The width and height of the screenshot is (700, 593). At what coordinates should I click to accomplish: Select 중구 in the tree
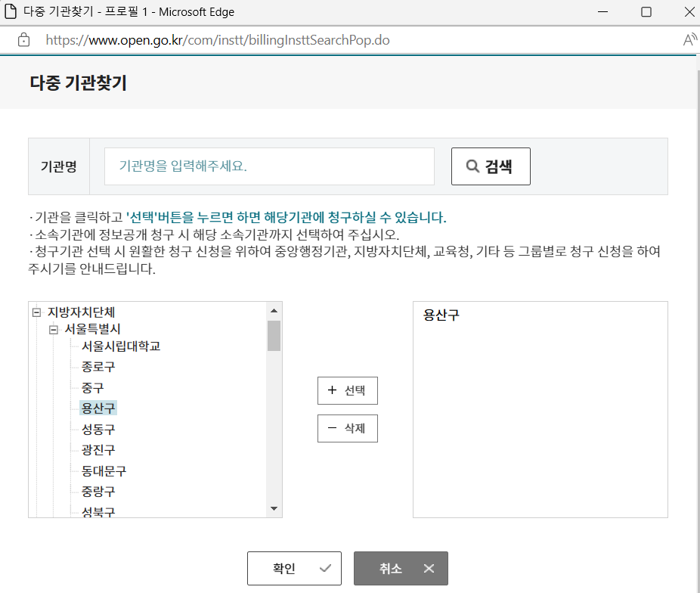coord(92,387)
